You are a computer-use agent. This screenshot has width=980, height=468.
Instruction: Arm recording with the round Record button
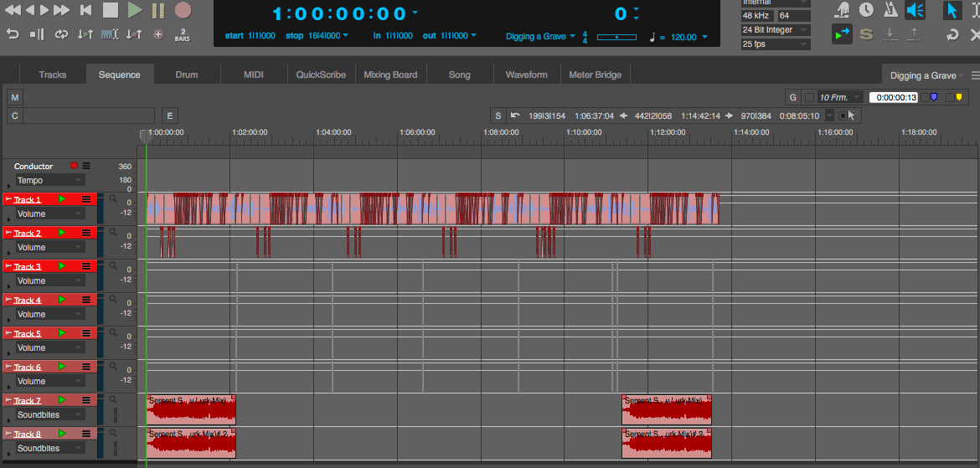183,10
